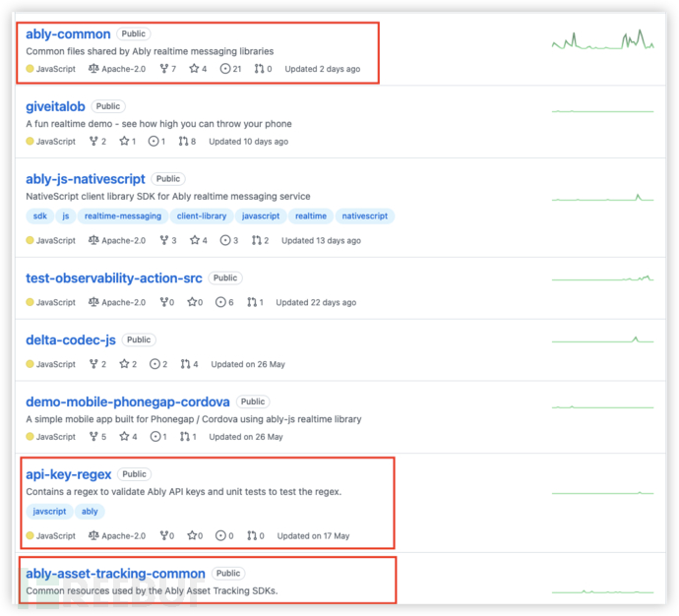
Task: Click JavaScript language label in ably-common row
Action: (x=56, y=69)
